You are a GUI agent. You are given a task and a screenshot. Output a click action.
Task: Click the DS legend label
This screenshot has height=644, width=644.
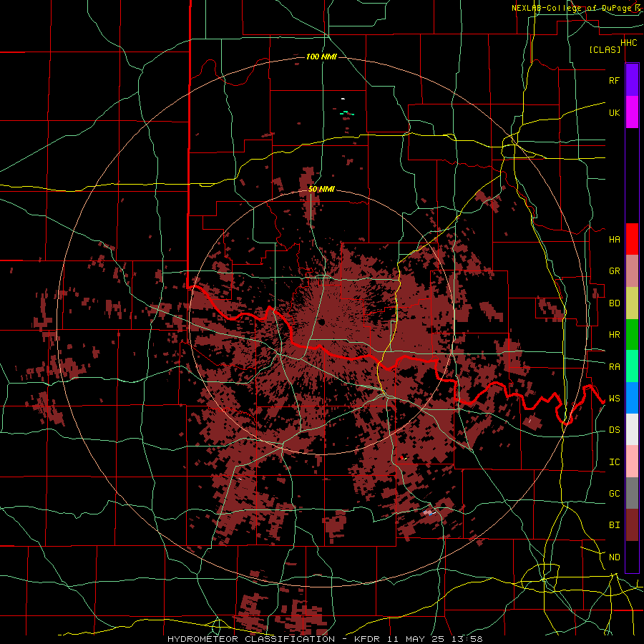[614, 429]
